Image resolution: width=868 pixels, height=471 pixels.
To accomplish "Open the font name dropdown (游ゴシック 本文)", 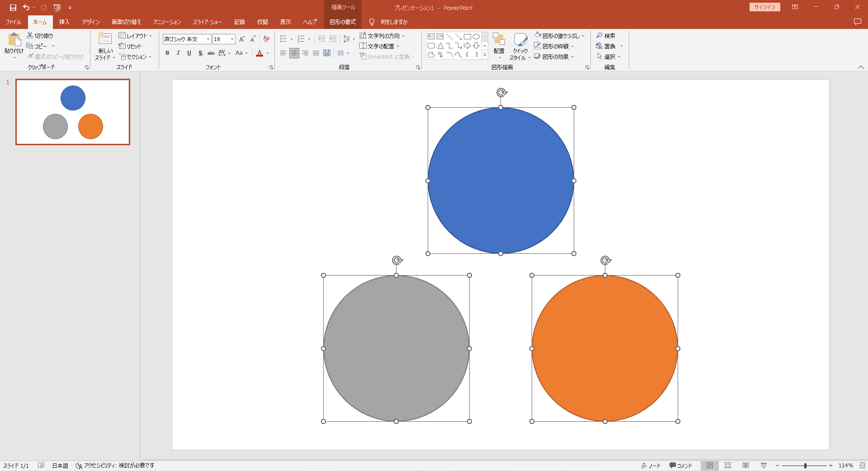I will point(208,39).
